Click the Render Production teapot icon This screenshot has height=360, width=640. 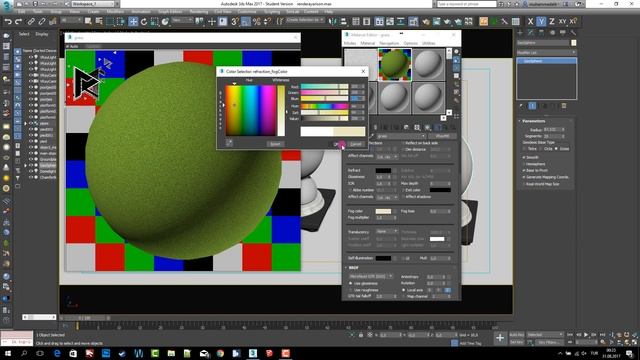pos(447,22)
